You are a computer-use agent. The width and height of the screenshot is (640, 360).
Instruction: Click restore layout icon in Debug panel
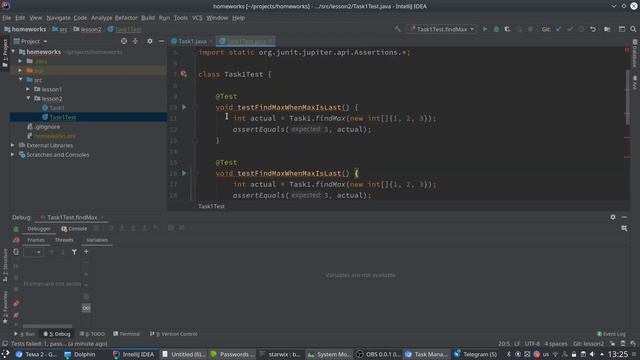(x=624, y=229)
